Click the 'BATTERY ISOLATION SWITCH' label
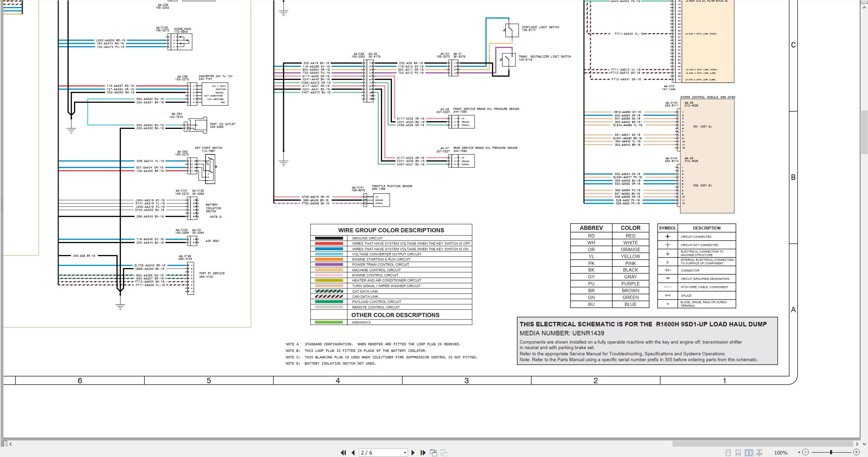Screen dimensions: 868x457 [x=213, y=208]
